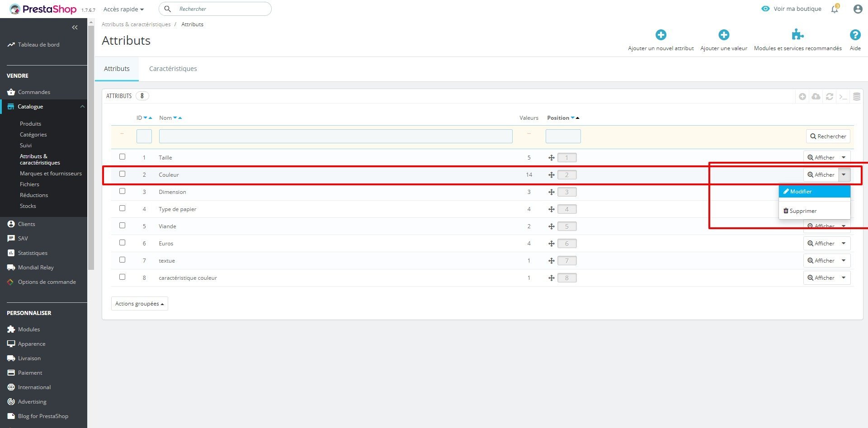Expand action arrow for Taille row
868x428 pixels.
click(844, 158)
